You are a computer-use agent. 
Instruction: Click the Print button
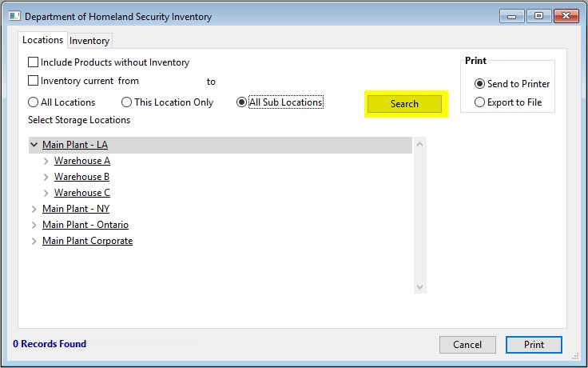(534, 345)
